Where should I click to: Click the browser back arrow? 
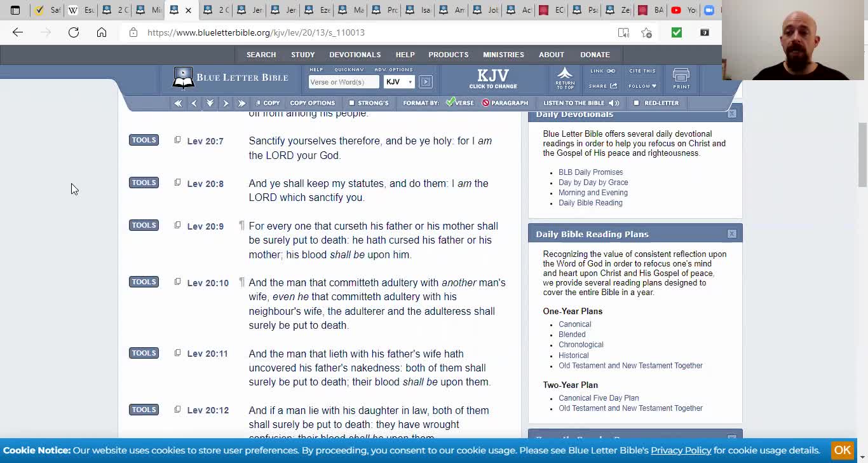coord(18,32)
